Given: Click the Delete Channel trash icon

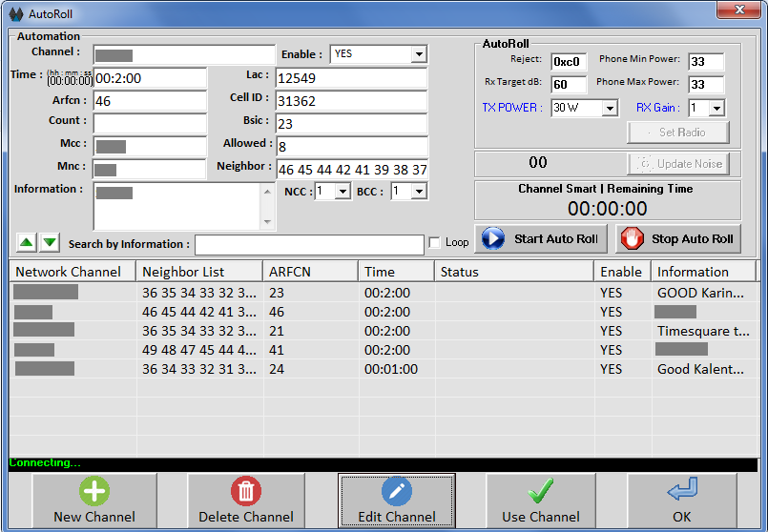Looking at the screenshot, I should (245, 492).
